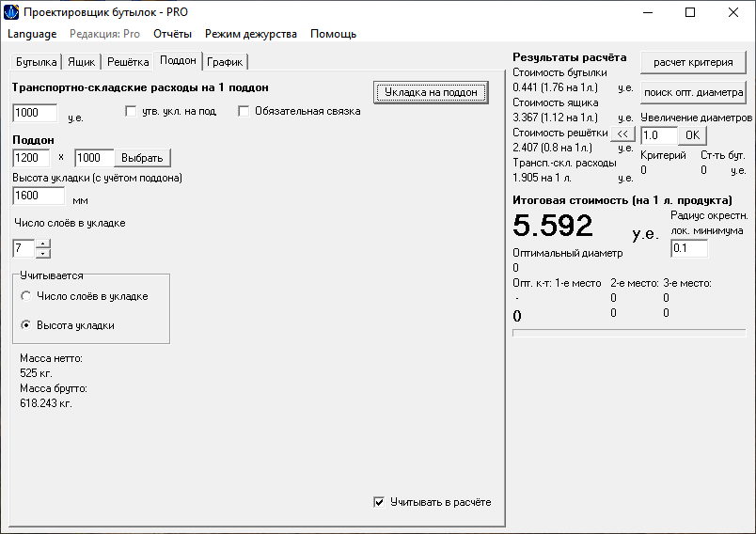
Task: Click the расчет критерия button
Action: pyautogui.click(x=693, y=62)
